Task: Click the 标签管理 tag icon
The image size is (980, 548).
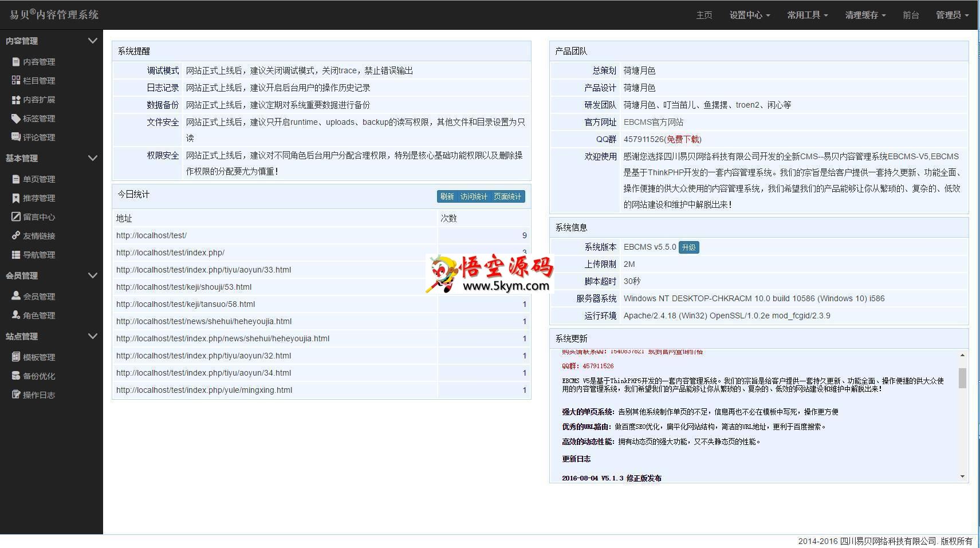Action: (16, 119)
